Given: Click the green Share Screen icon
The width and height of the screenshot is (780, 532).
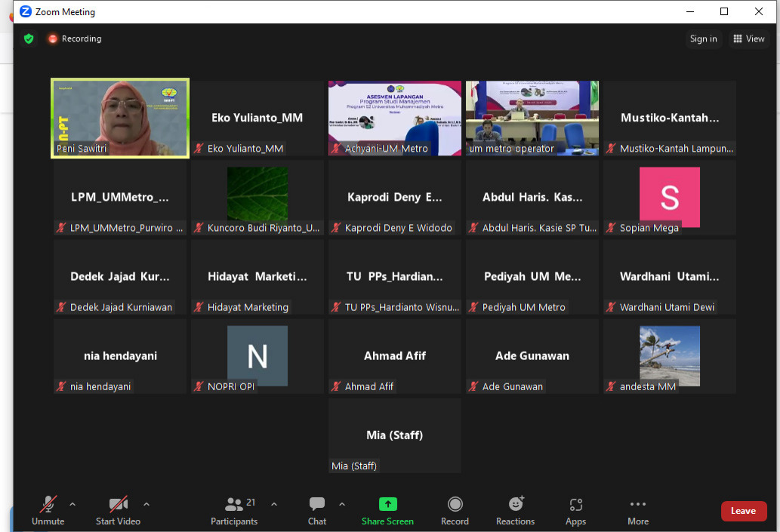Looking at the screenshot, I should tap(387, 504).
